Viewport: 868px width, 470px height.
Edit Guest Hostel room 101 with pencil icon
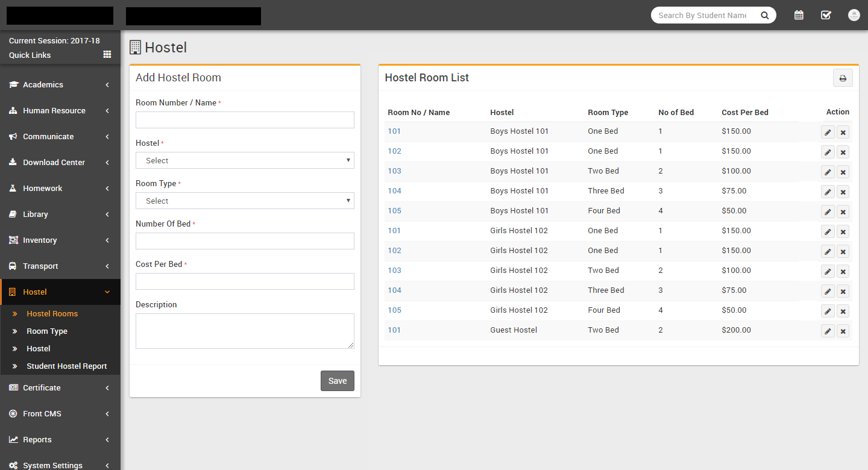pyautogui.click(x=828, y=331)
